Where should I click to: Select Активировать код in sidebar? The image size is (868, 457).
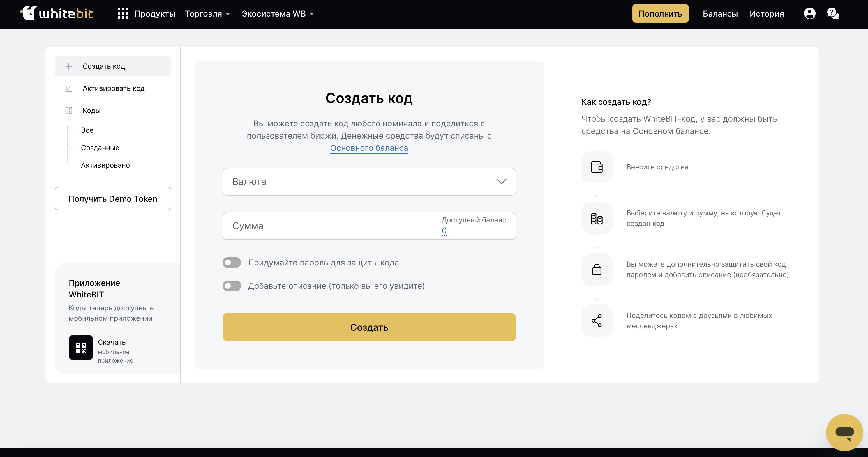pos(113,88)
